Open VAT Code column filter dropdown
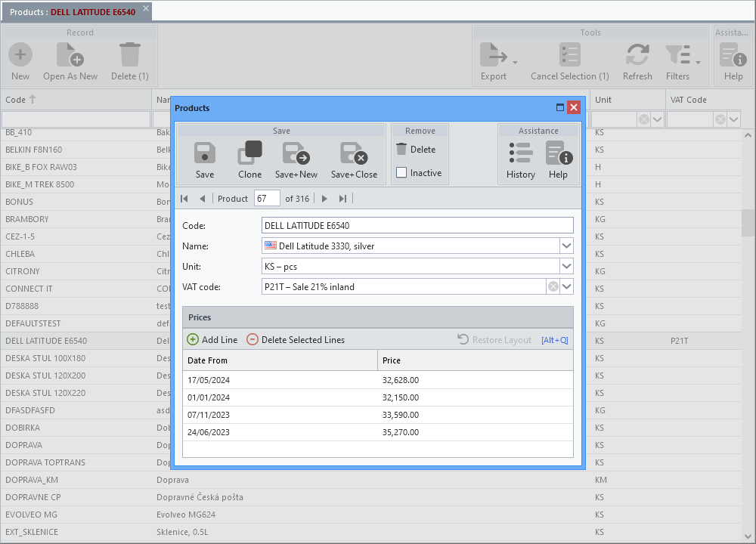The height and width of the screenshot is (544, 756). pyautogui.click(x=734, y=119)
